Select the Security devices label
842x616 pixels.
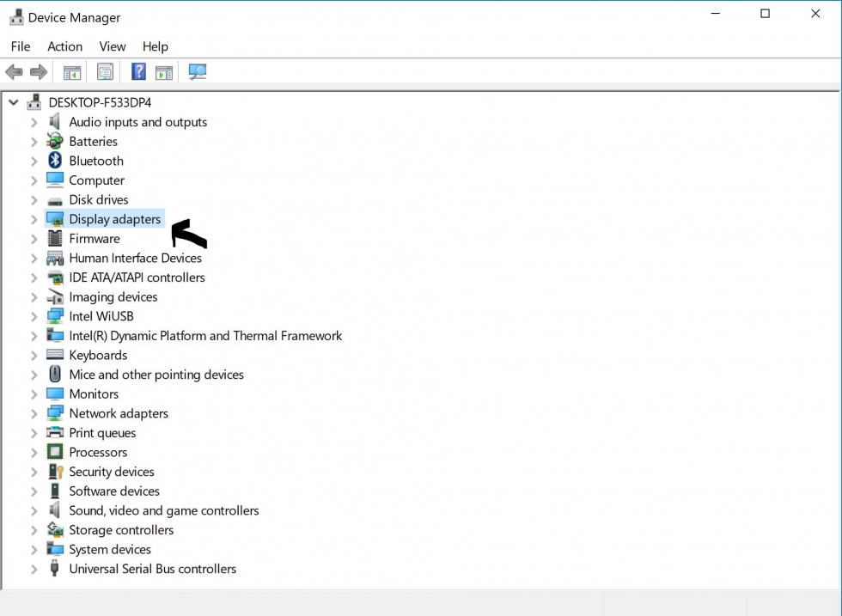(x=112, y=472)
